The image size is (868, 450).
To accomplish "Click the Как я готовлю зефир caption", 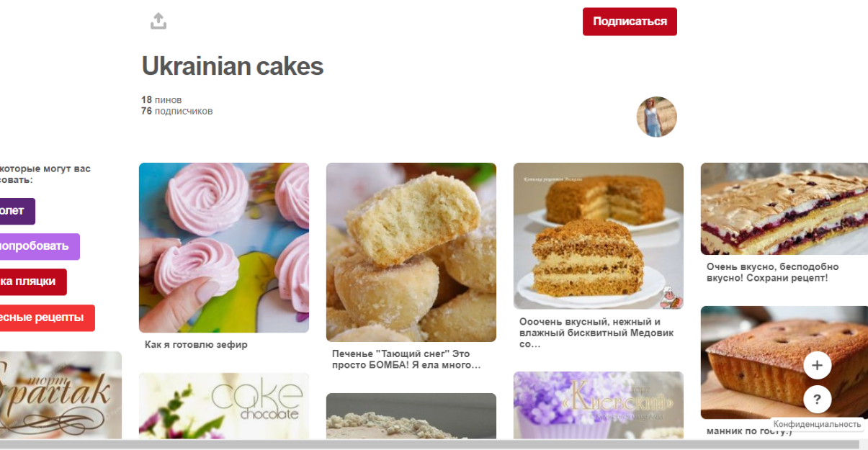I will point(196,345).
